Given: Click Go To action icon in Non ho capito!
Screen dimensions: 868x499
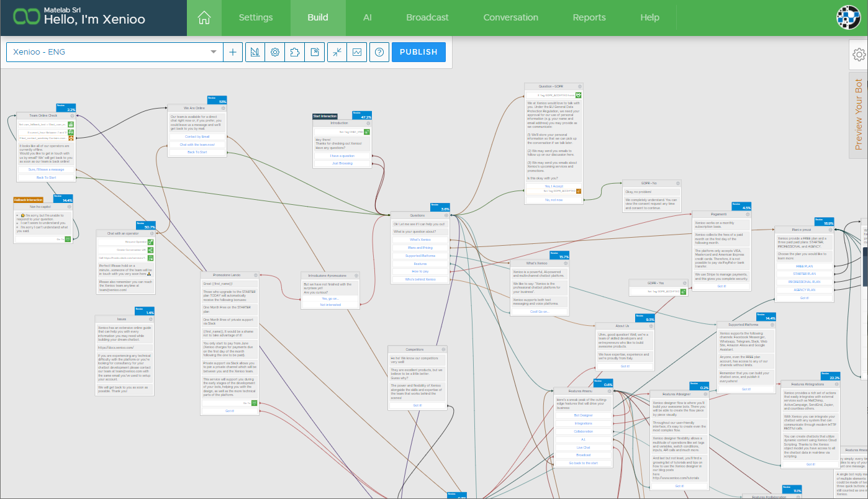Looking at the screenshot, I should pos(68,239).
